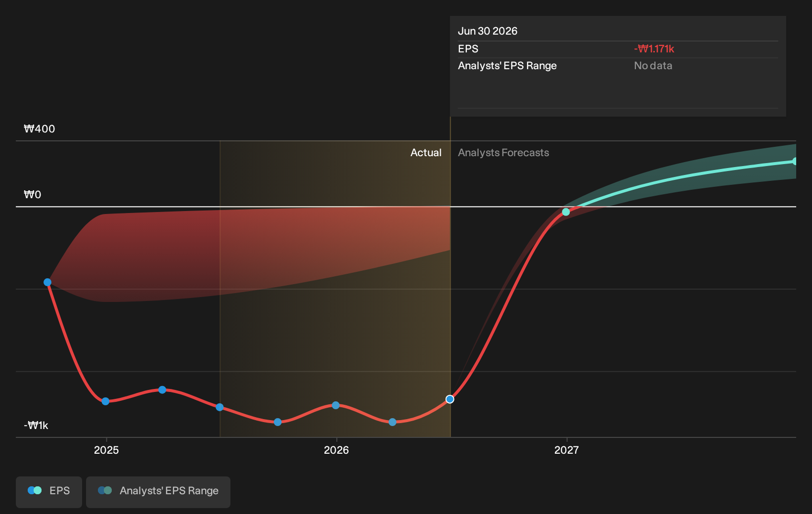Image resolution: width=812 pixels, height=514 pixels.
Task: Select the EPS data point at 2026
Action: tap(336, 405)
